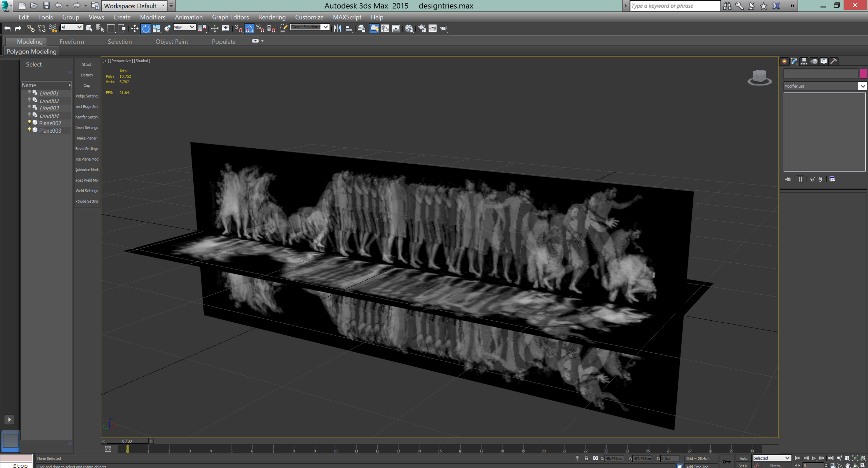Screen dimensions: 868x468
Task: Click the pink object color swatch
Action: click(x=863, y=73)
